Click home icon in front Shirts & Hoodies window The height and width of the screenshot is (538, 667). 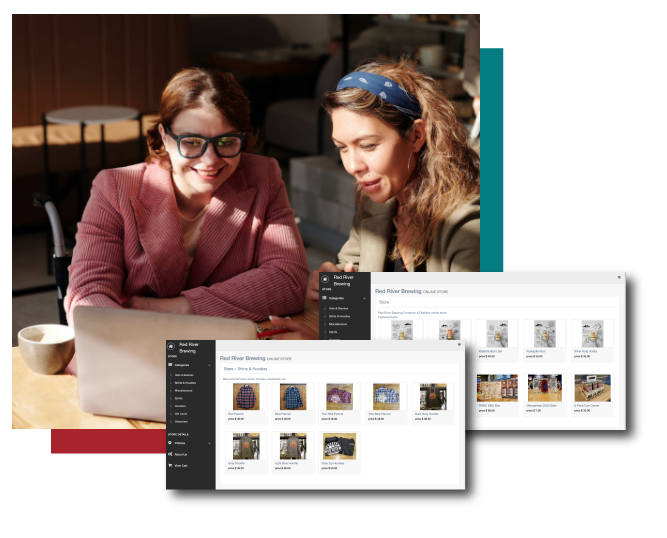pyautogui.click(x=171, y=347)
